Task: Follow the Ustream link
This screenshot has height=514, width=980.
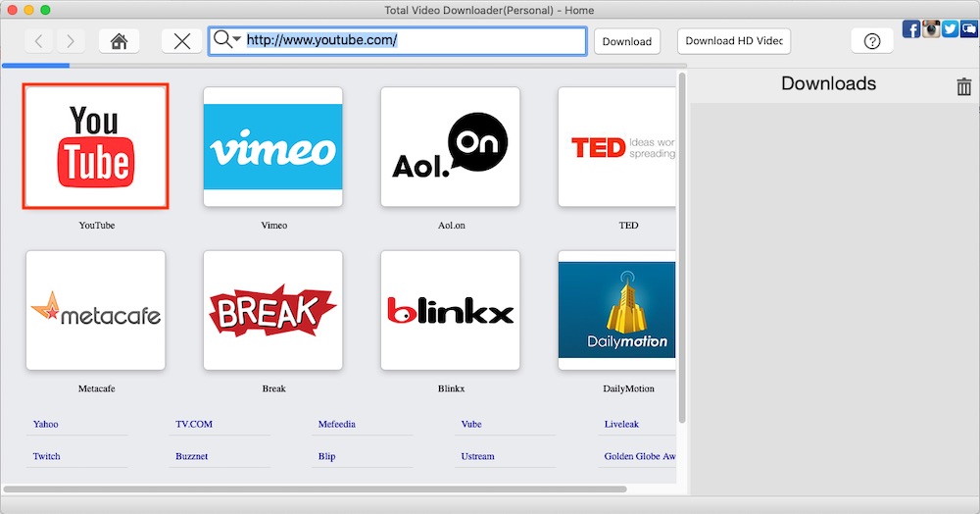Action: (x=477, y=456)
